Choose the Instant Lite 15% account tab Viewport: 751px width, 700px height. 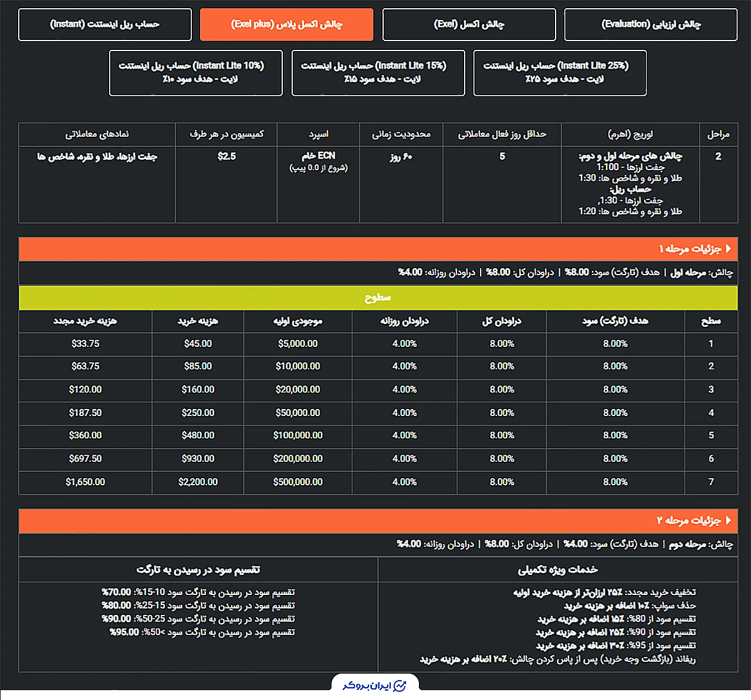pyautogui.click(x=378, y=73)
